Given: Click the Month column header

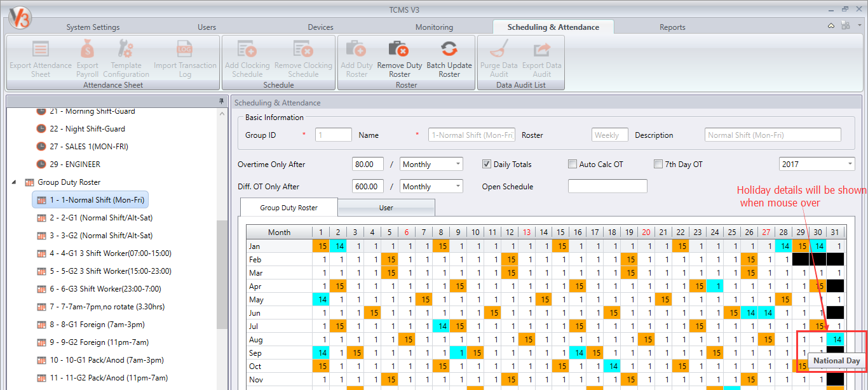Looking at the screenshot, I should click(x=279, y=232).
